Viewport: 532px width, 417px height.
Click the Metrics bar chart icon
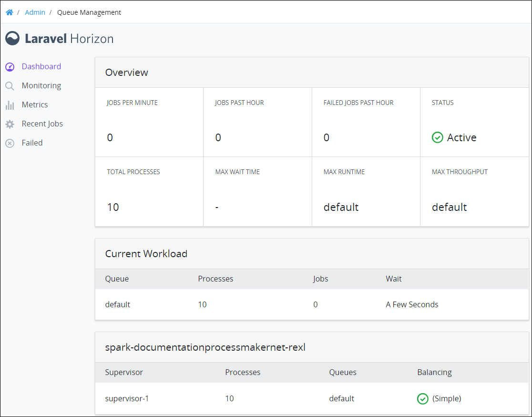(x=10, y=104)
